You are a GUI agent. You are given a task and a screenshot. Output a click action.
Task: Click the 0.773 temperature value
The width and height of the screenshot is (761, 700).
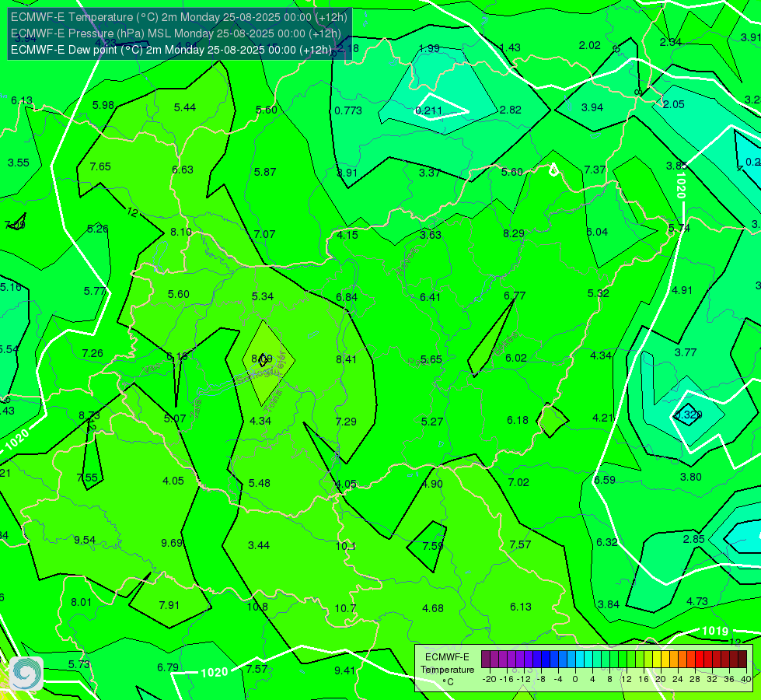tap(348, 110)
